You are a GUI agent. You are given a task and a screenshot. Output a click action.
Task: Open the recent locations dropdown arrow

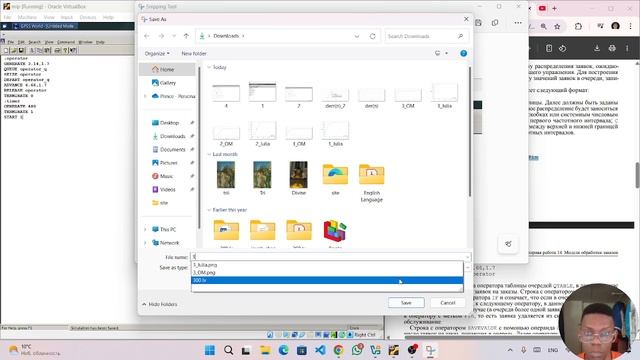pos(174,36)
